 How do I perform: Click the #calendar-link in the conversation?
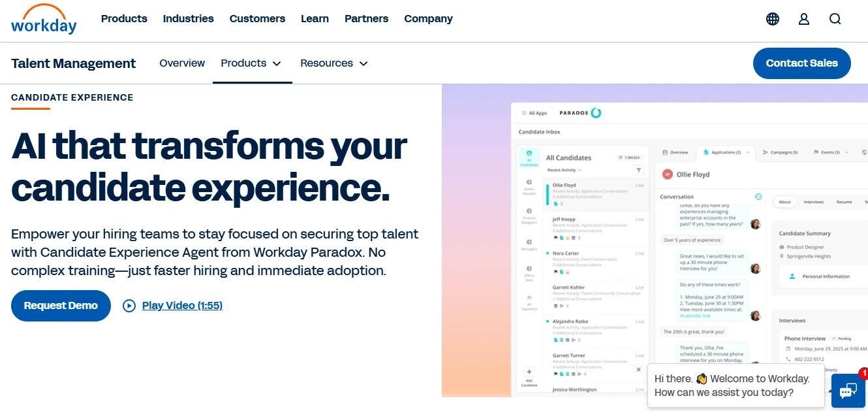tap(694, 316)
